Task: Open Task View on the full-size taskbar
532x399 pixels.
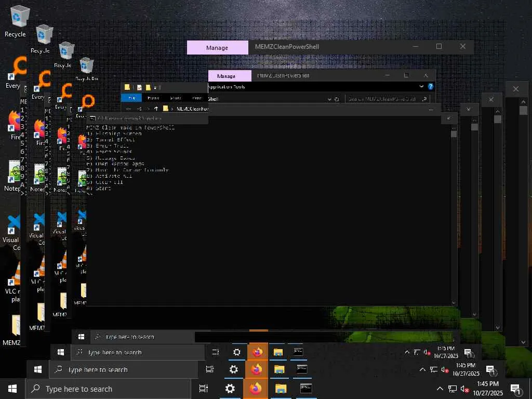Action: pos(203,389)
